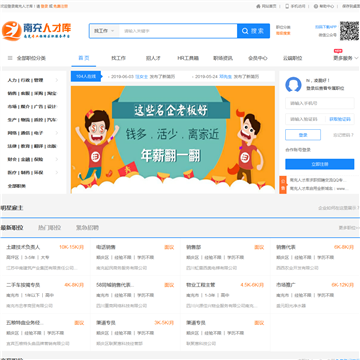Open the 销售代表 job listing

[x=286, y=247]
